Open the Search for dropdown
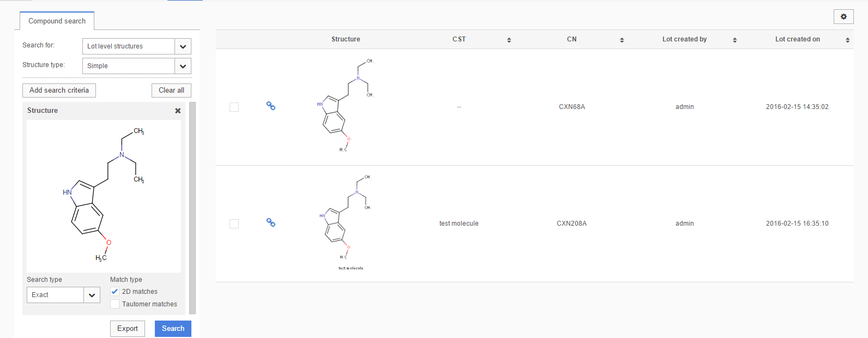868x338 pixels. coord(183,46)
